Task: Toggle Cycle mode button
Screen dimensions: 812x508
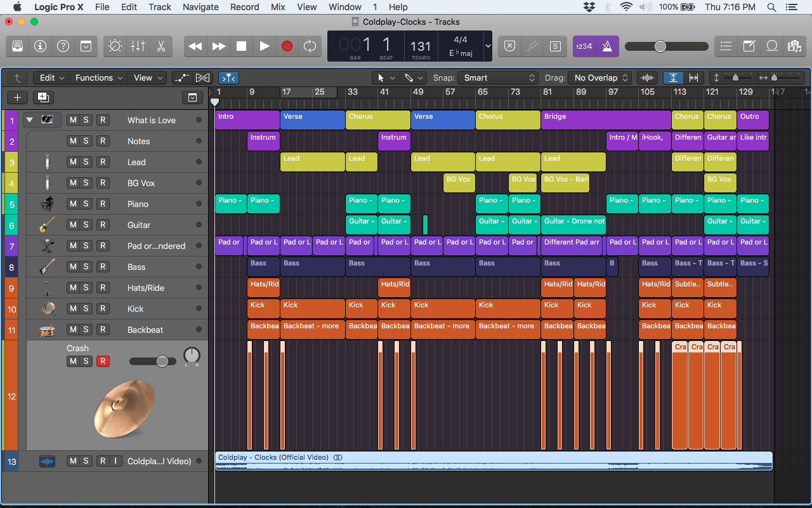Action: 310,46
